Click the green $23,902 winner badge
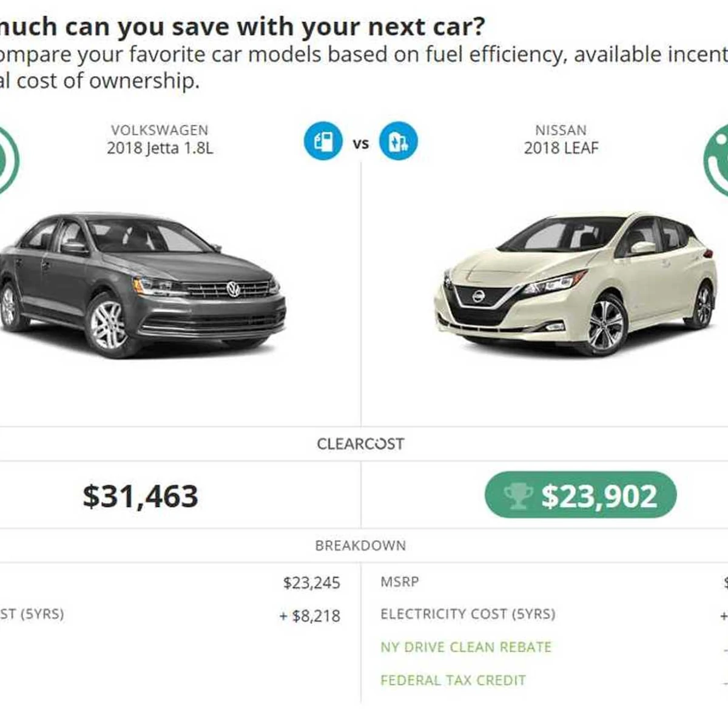Screen dimensions: 728x728 coord(581,495)
